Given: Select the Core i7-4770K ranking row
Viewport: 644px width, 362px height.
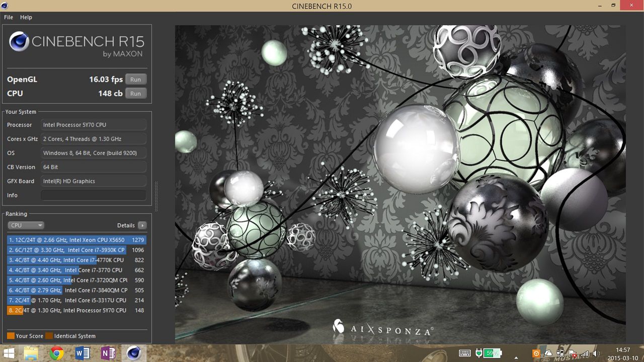Looking at the screenshot, I should click(76, 260).
